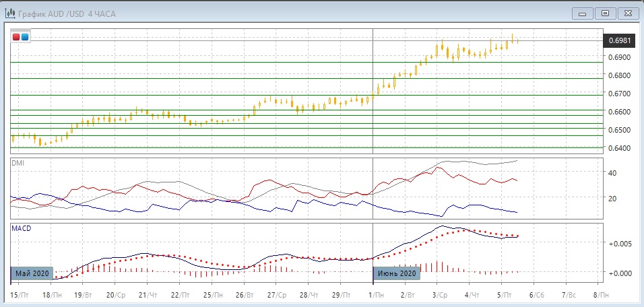Click the blue square chart button
Screen dimensions: 644x307
(25, 37)
